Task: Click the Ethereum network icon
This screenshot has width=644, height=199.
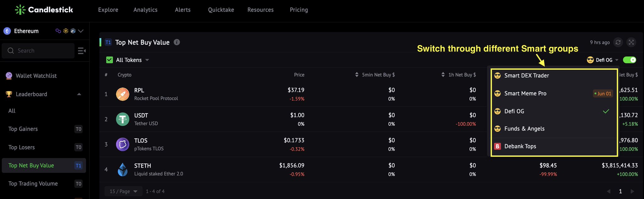Action: click(7, 31)
